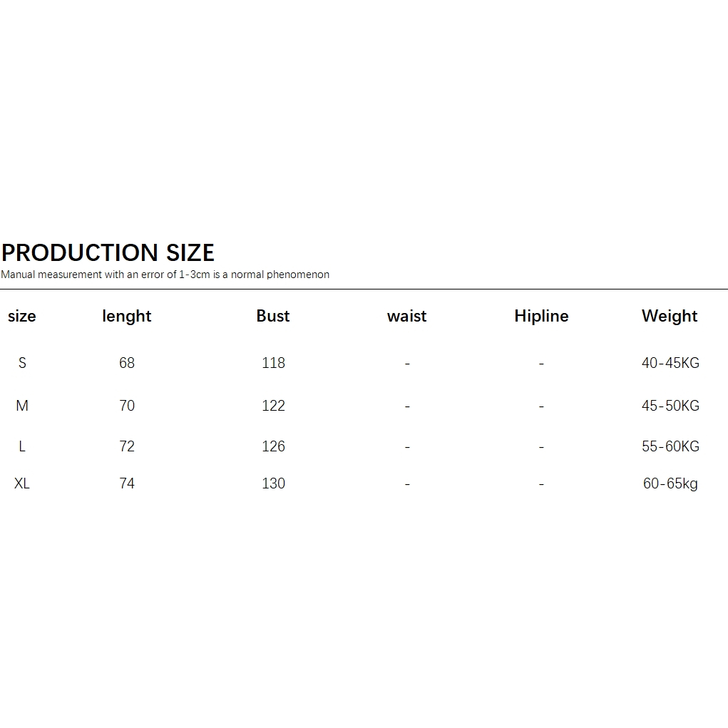
Task: Select the 60-65kg weight cell
Action: point(670,483)
